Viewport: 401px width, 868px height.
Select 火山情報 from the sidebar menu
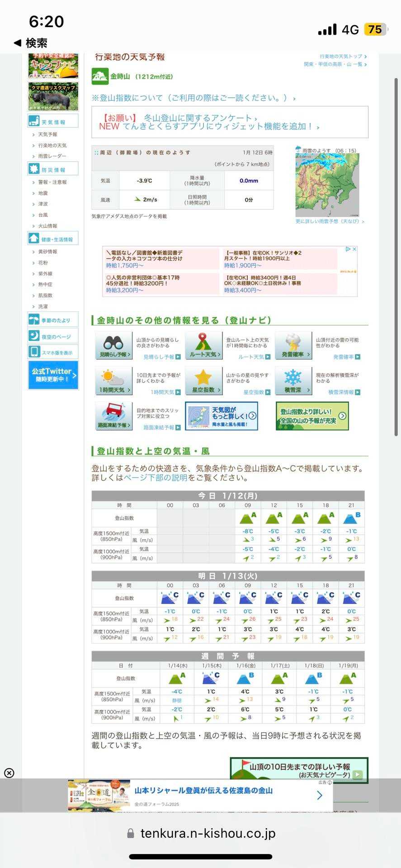click(47, 226)
